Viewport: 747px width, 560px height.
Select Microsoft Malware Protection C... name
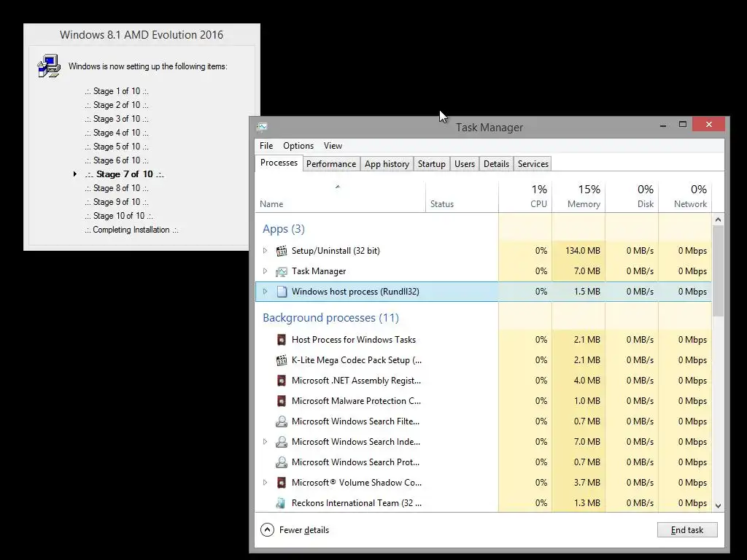pyautogui.click(x=356, y=401)
